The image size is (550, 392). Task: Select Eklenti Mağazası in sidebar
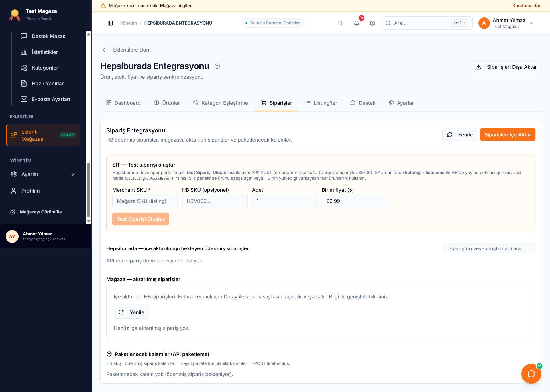pos(43,135)
